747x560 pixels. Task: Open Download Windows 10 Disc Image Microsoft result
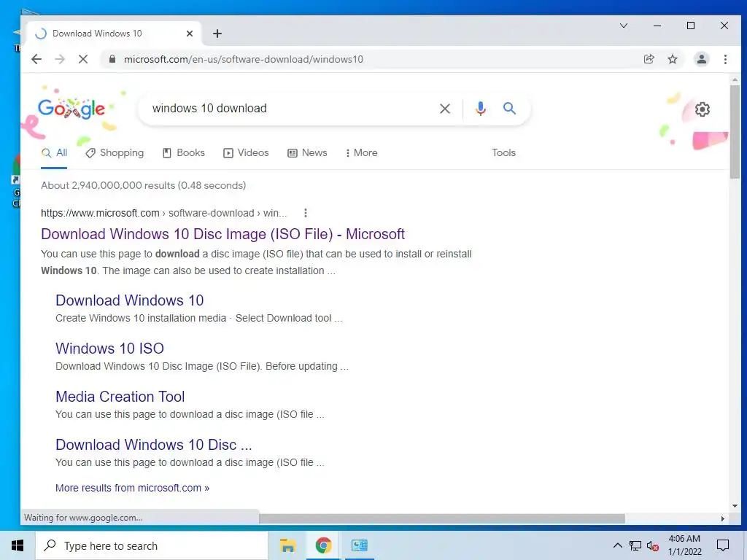coord(222,234)
